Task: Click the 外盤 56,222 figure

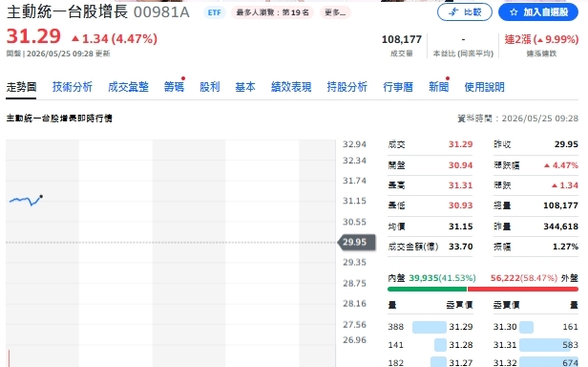Action: [506, 278]
